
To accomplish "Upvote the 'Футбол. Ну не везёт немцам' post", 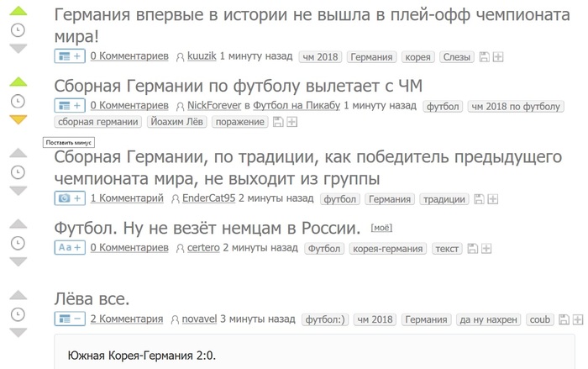I will (18, 224).
